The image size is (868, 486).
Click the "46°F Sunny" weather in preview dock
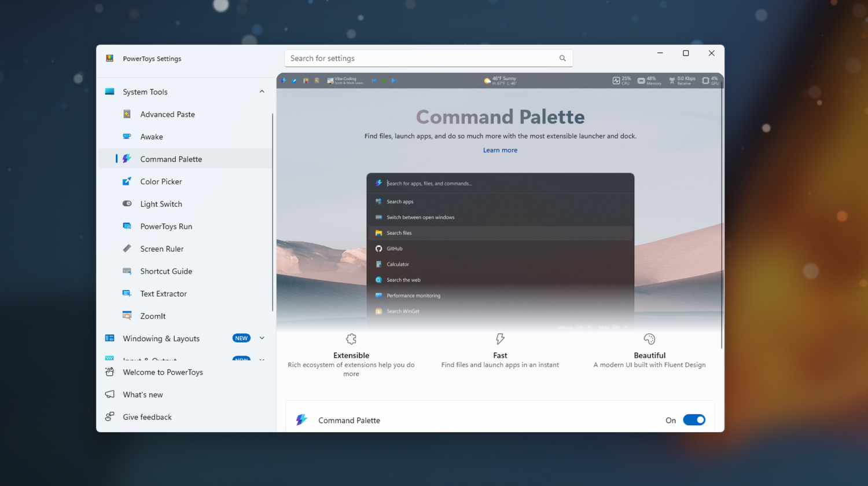500,81
